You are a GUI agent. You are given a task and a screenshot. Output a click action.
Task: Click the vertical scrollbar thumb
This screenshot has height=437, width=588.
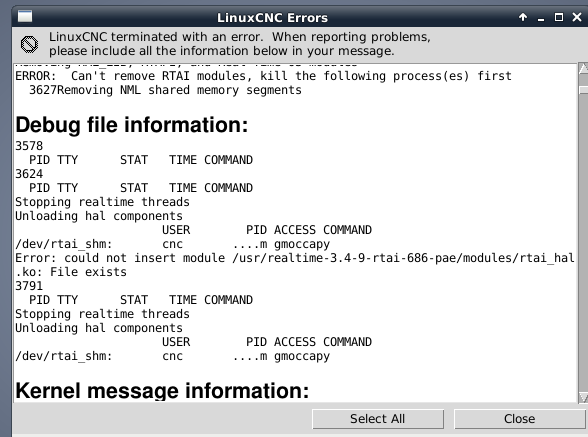583,90
